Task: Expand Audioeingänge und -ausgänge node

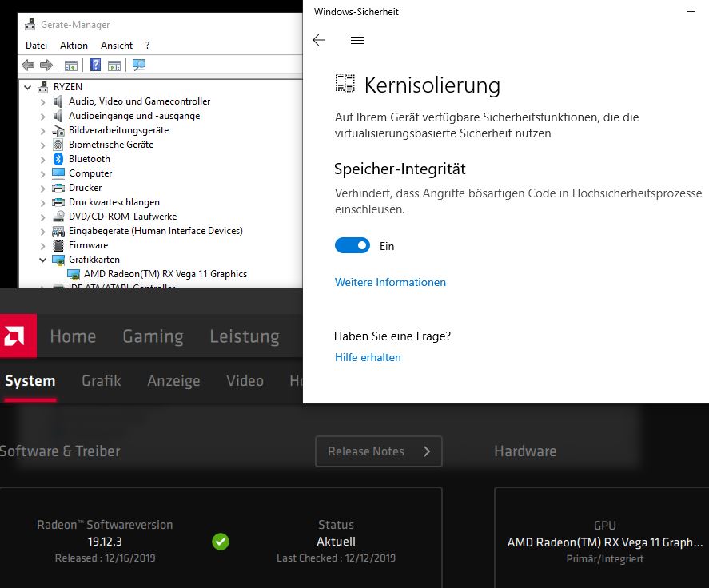Action: coord(42,117)
